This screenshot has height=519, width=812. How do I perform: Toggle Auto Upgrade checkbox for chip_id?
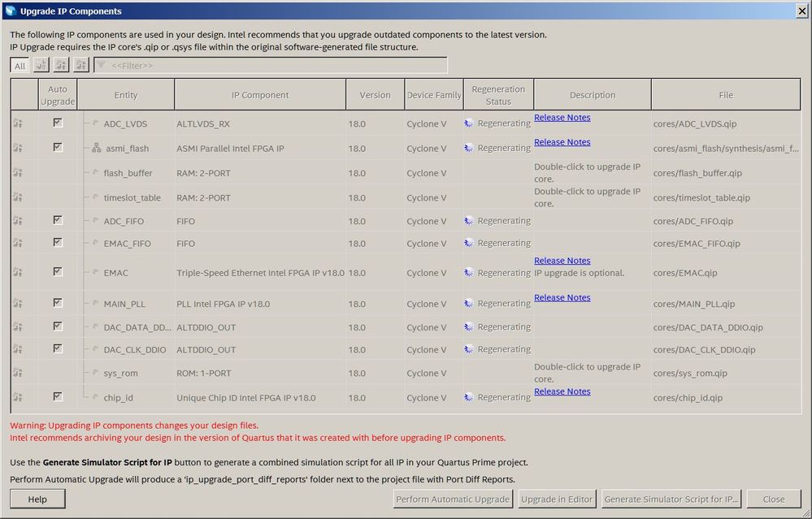pyautogui.click(x=58, y=396)
